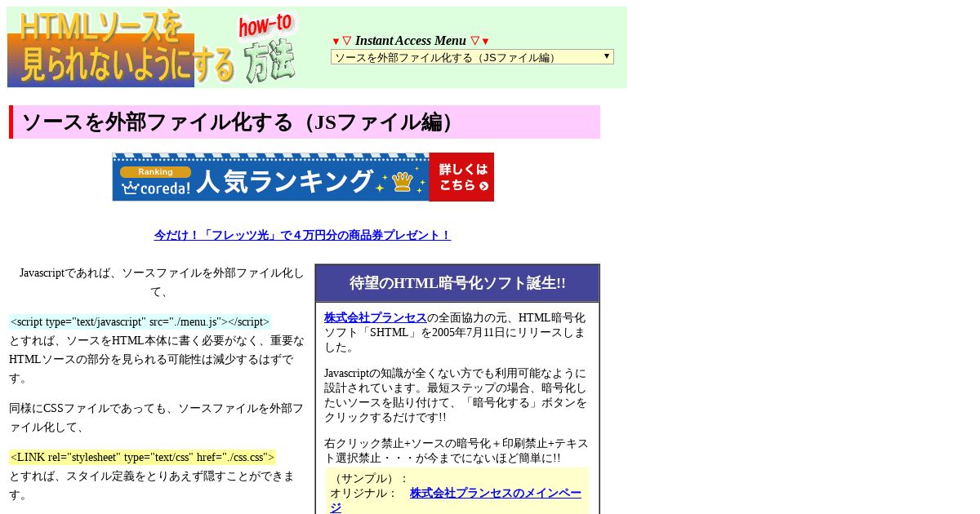The image size is (980, 514).
Task: Open the フレッツ光 4万円分の商品券プレゼント link
Action: [303, 235]
